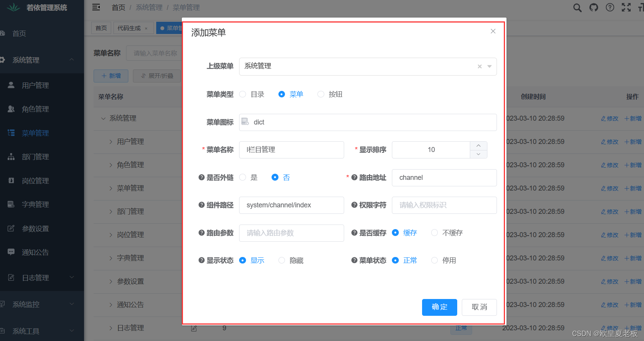
Task: Clear the 上级菜单 selection with the x icon
Action: (480, 66)
